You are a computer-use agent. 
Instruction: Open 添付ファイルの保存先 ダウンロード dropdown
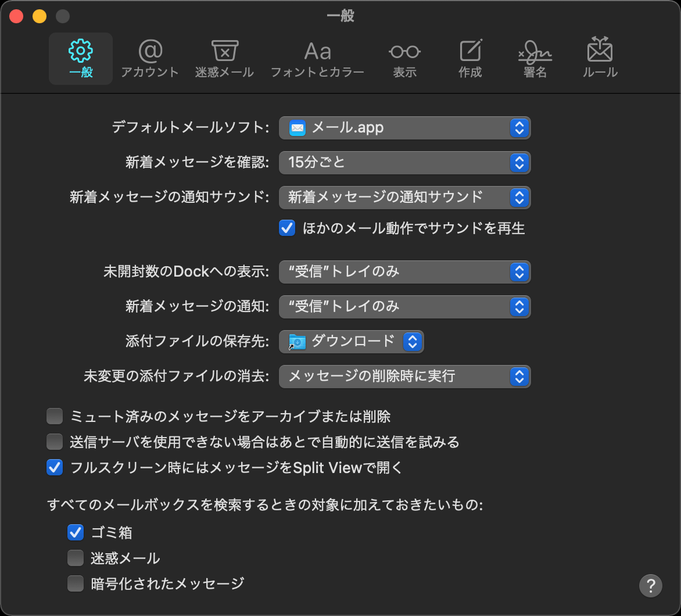(x=351, y=342)
